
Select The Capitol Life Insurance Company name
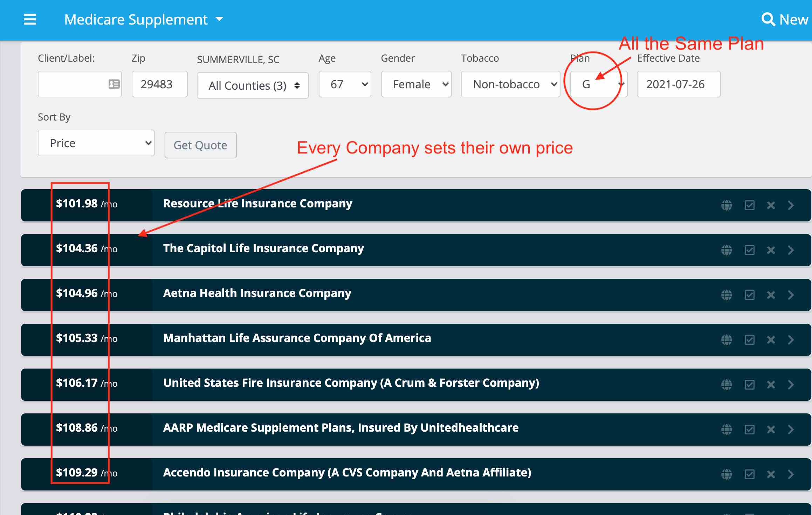[x=263, y=248]
